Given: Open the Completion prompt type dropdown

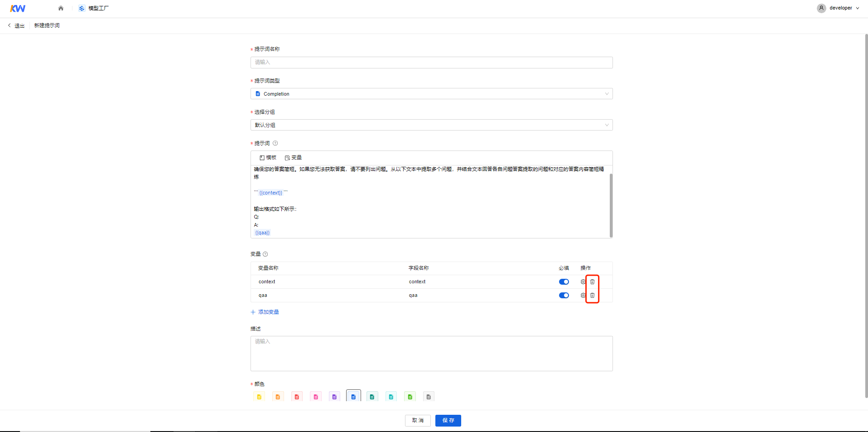Looking at the screenshot, I should point(431,94).
